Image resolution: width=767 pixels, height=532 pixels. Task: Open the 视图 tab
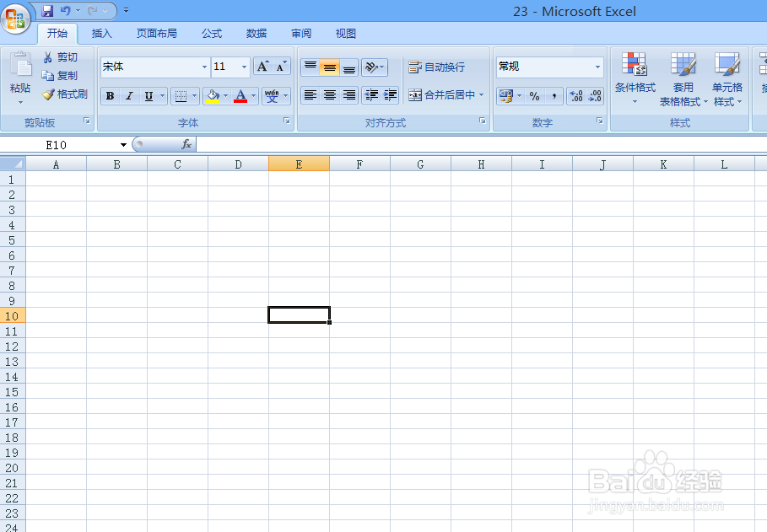(x=345, y=33)
